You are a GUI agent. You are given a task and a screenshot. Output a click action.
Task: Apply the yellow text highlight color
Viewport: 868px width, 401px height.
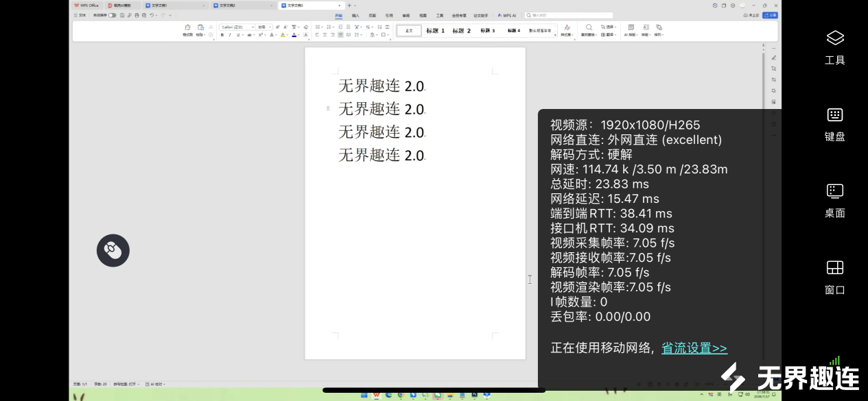click(283, 35)
